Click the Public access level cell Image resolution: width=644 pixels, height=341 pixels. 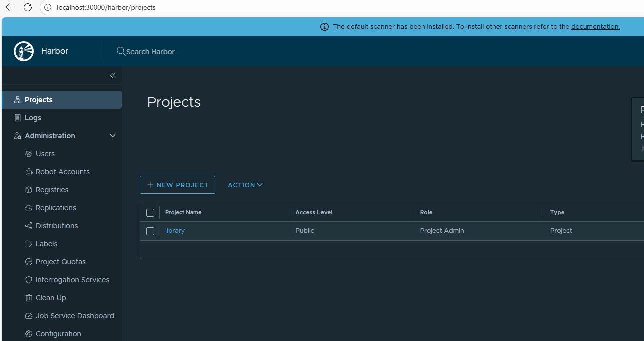pos(304,231)
